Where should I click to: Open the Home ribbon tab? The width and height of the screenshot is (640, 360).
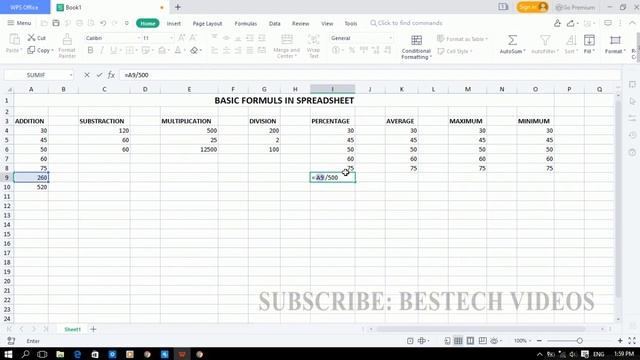148,23
